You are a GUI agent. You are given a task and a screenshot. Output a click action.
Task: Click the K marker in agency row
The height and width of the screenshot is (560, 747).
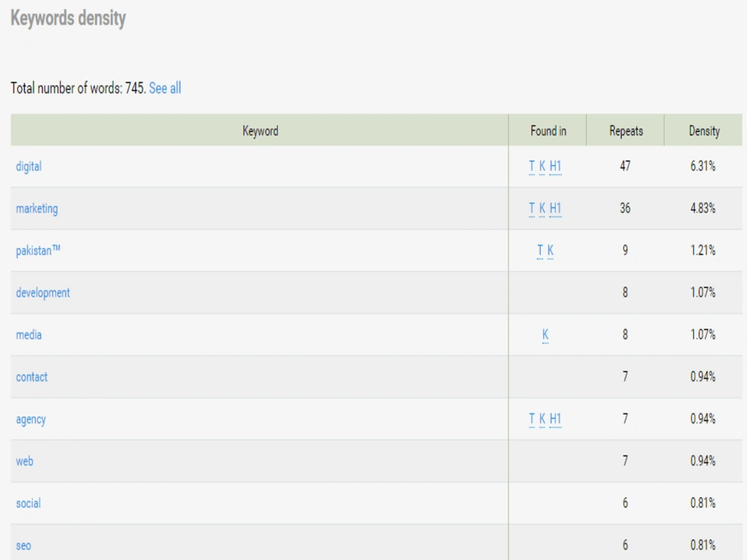(542, 419)
